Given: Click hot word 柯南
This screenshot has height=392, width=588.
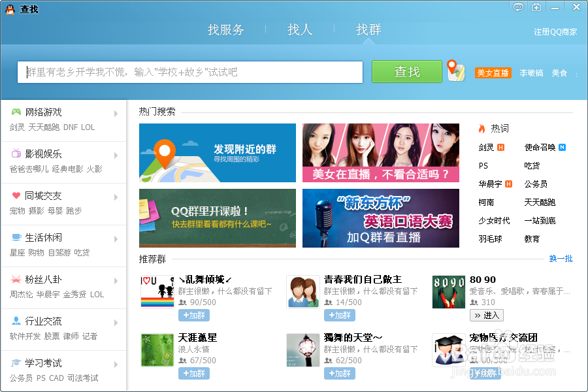Looking at the screenshot, I should (486, 202).
